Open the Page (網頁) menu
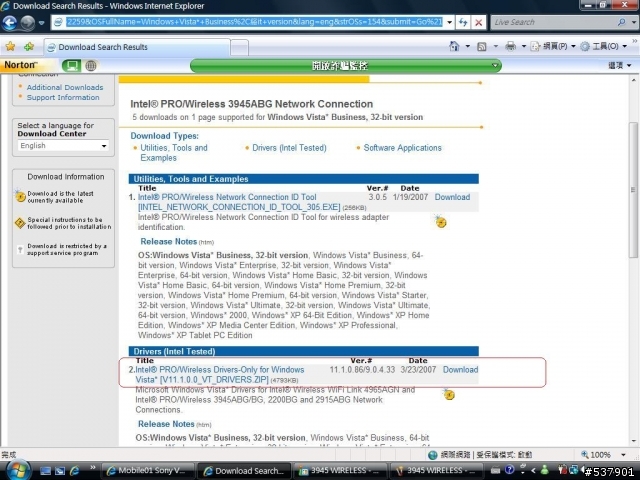 coord(553,46)
